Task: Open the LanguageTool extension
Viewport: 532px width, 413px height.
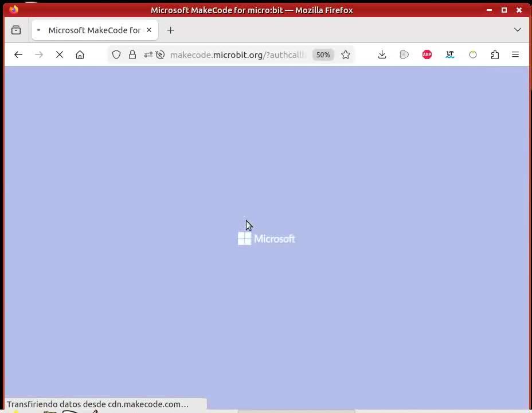Action: tap(450, 54)
